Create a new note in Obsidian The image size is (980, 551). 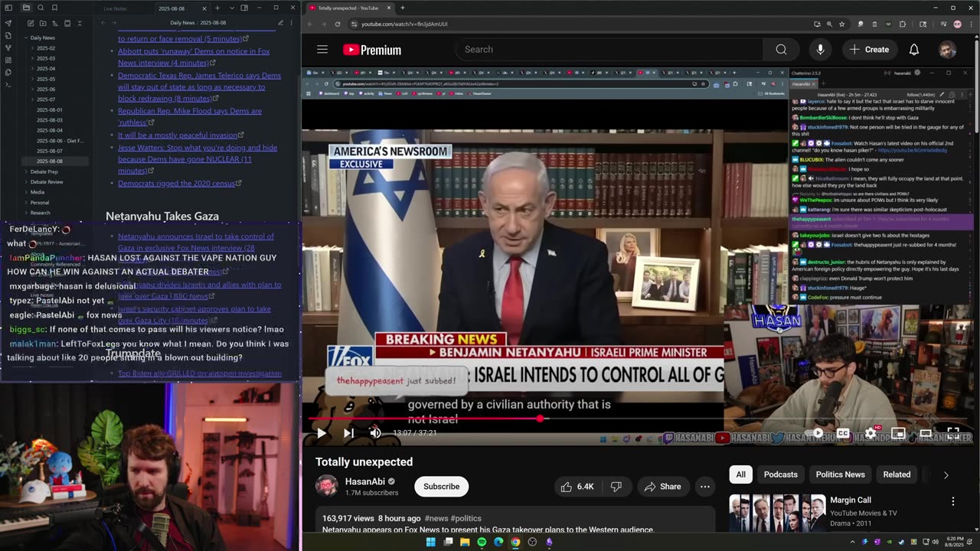(x=30, y=24)
